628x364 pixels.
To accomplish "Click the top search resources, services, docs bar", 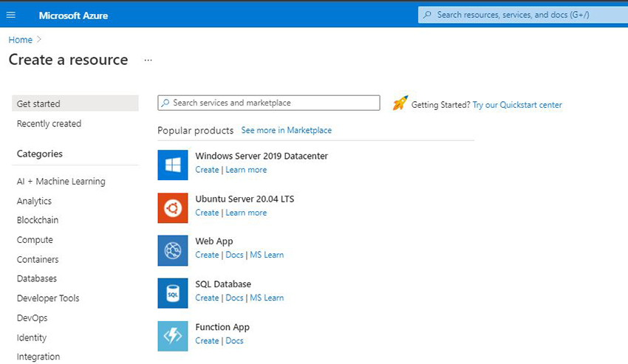I will tap(522, 15).
